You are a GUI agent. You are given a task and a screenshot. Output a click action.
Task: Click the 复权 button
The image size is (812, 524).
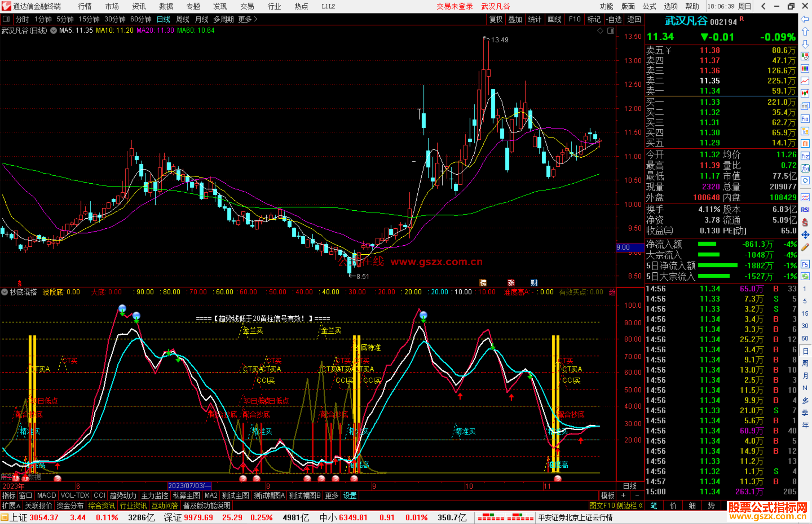(495, 19)
